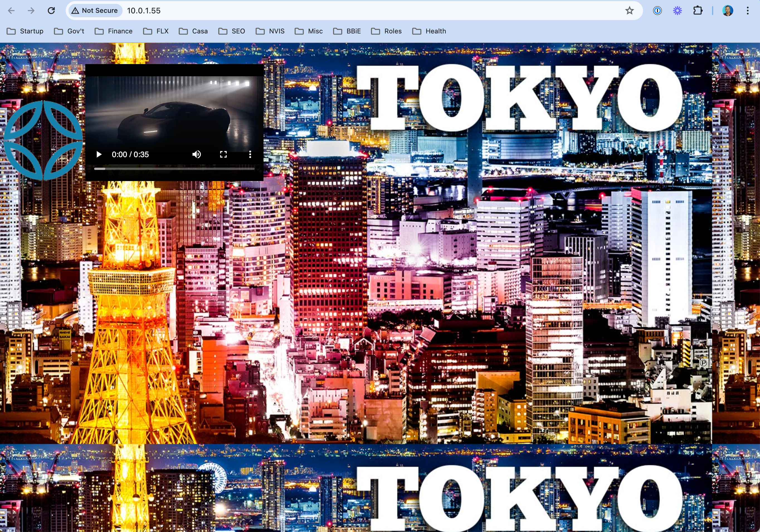Focus the address bar showing 10.0.1.55
Viewport: 760px width, 532px height.
pyautogui.click(x=331, y=11)
